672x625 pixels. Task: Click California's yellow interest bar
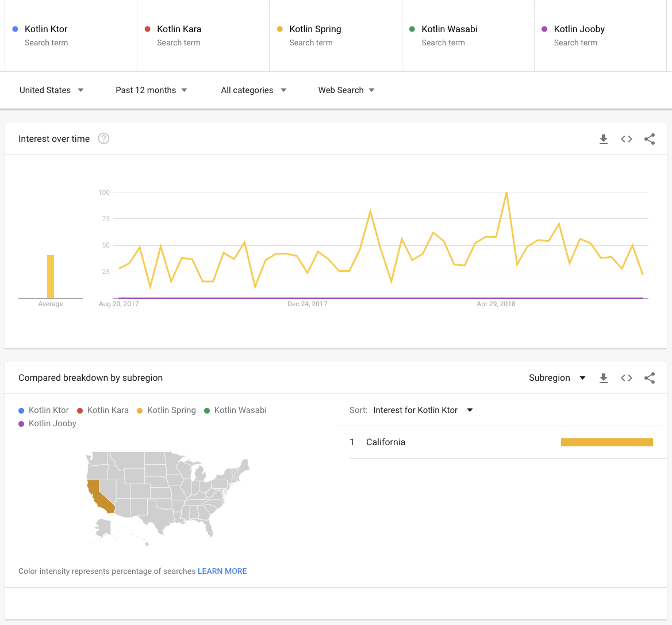tap(606, 442)
